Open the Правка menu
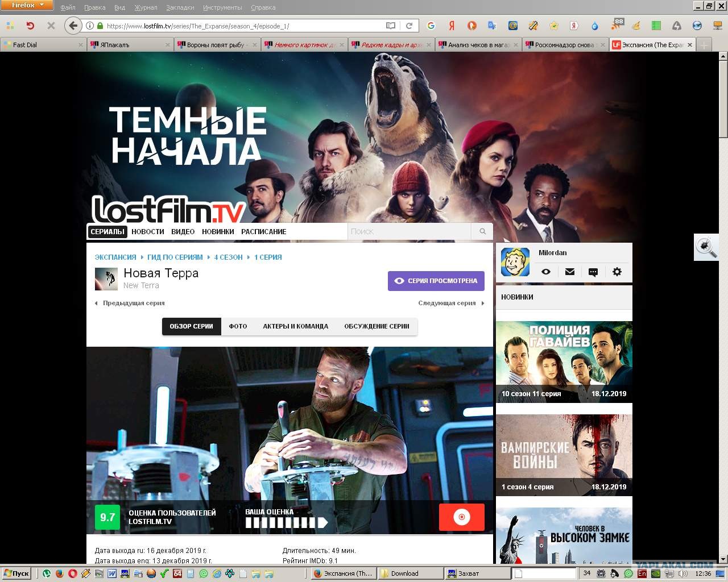This screenshot has height=582, width=728. point(94,7)
